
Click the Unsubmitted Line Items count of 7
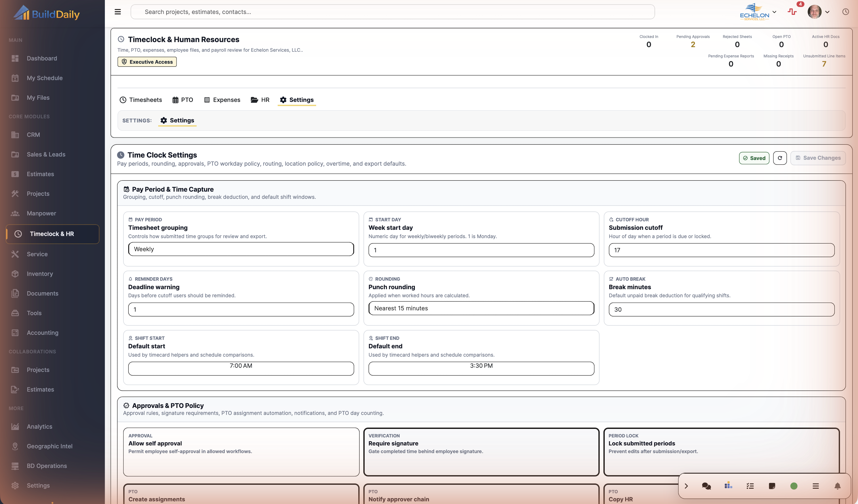(824, 64)
